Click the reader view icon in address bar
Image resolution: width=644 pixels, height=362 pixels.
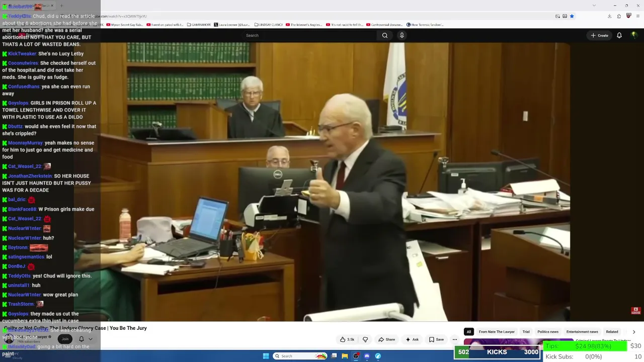point(557,16)
